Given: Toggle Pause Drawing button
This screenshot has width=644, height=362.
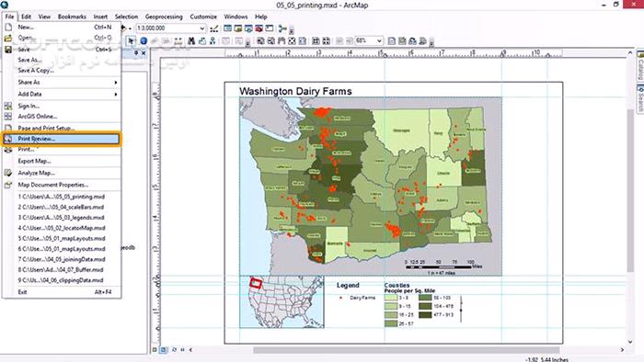Looking at the screenshot, I should point(182,350).
